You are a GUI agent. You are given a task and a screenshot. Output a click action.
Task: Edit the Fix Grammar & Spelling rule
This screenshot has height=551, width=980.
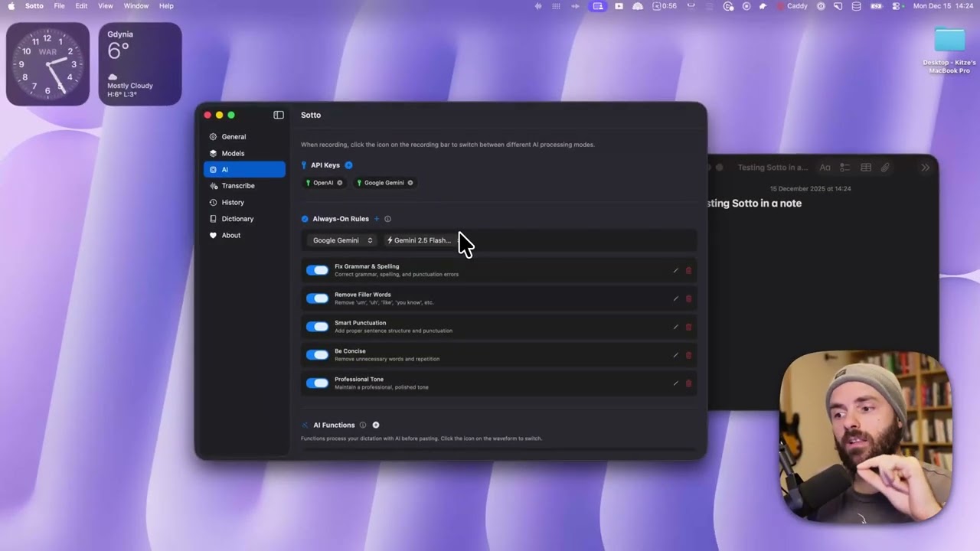coord(675,270)
